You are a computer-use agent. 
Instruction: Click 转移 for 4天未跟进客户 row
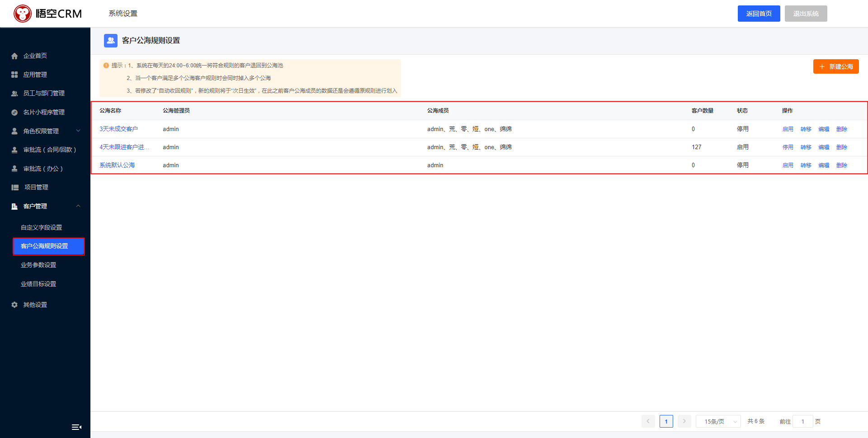coord(806,147)
